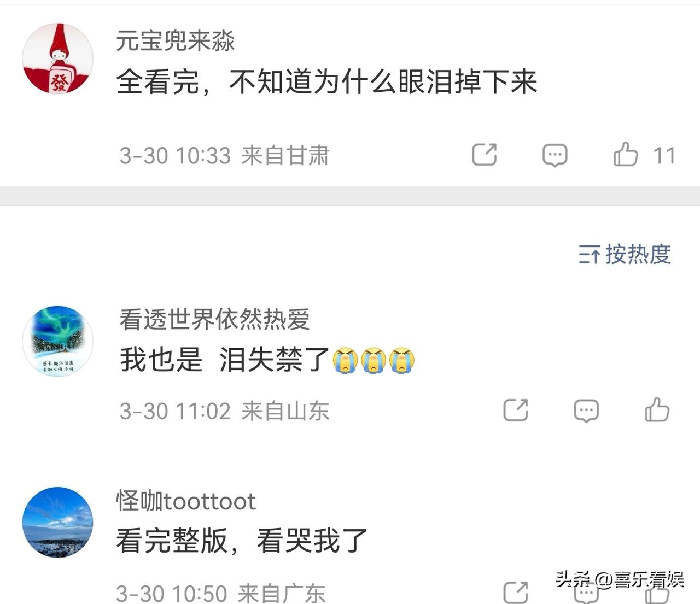
Task: Share the comment by 元宝兜来淼
Action: (x=484, y=155)
